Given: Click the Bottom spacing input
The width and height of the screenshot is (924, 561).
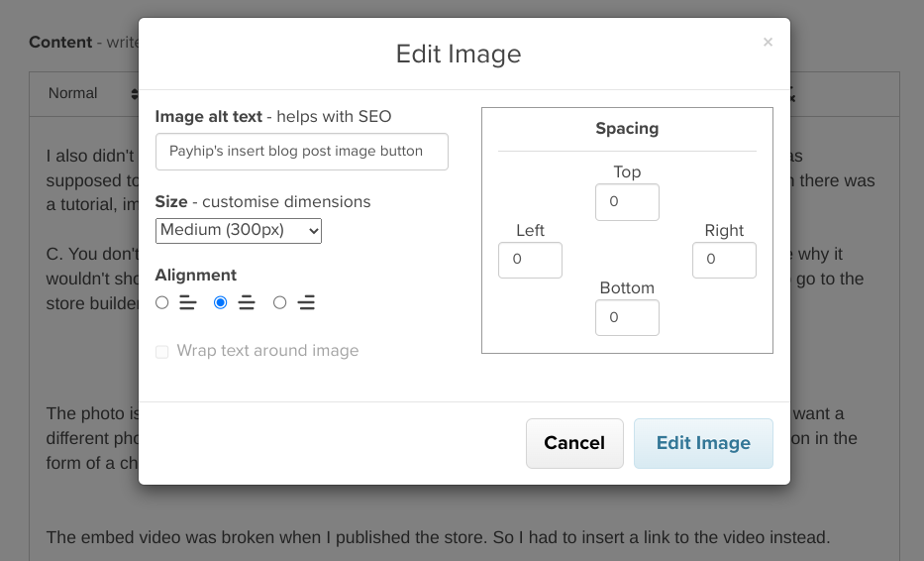Looking at the screenshot, I should click(627, 318).
